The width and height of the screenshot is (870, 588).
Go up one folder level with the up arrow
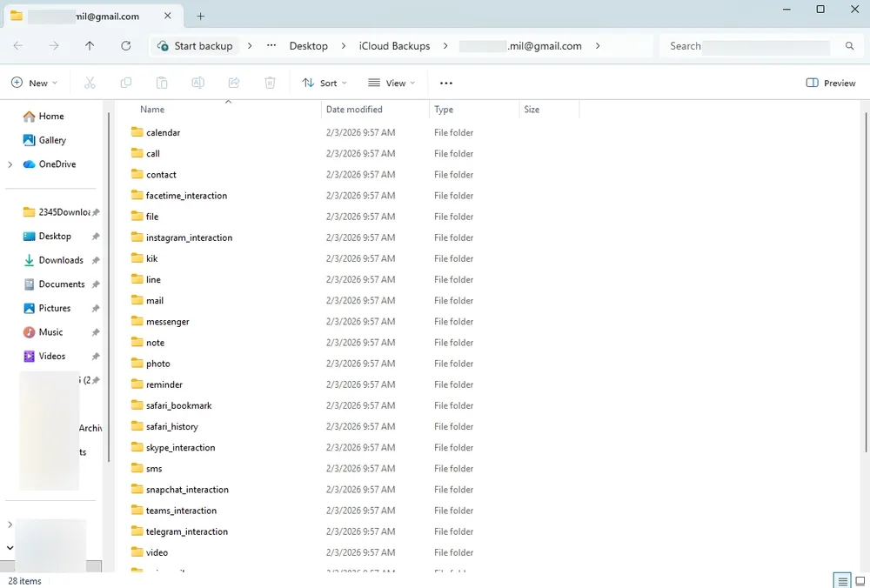90,46
